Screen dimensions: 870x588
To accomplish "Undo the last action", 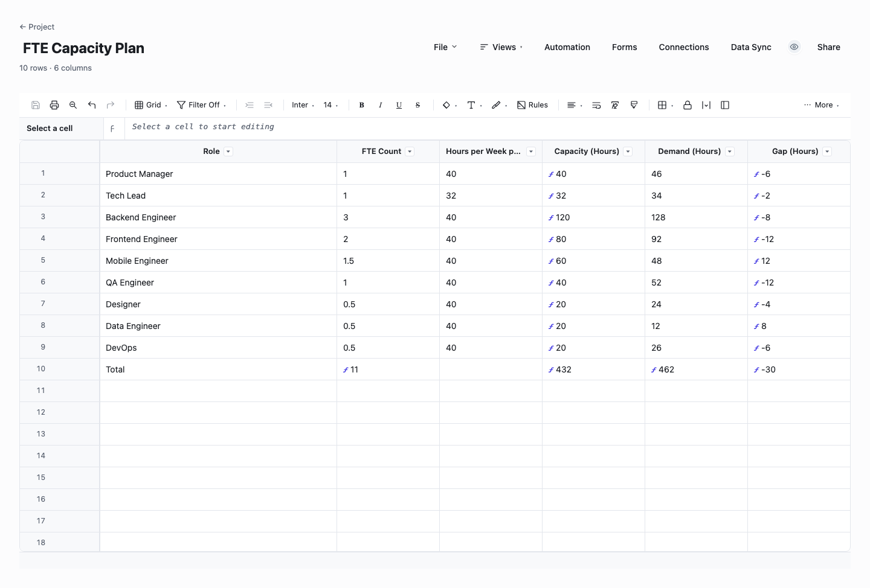I will tap(92, 105).
